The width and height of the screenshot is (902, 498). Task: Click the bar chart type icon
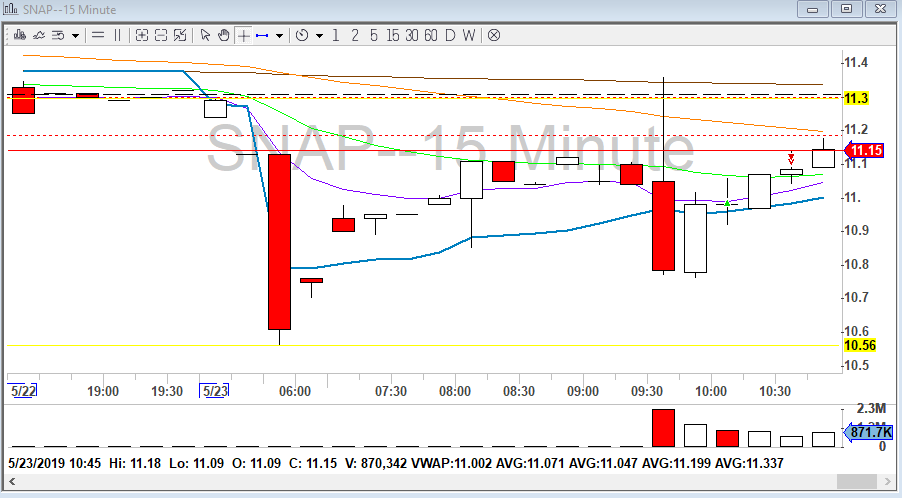(20, 35)
